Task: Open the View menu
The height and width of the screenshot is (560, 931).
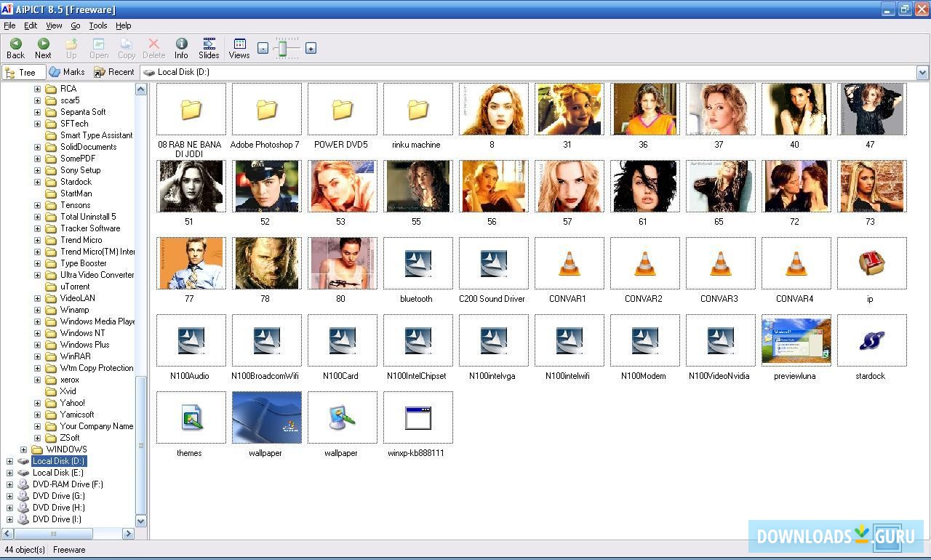Action: point(54,25)
